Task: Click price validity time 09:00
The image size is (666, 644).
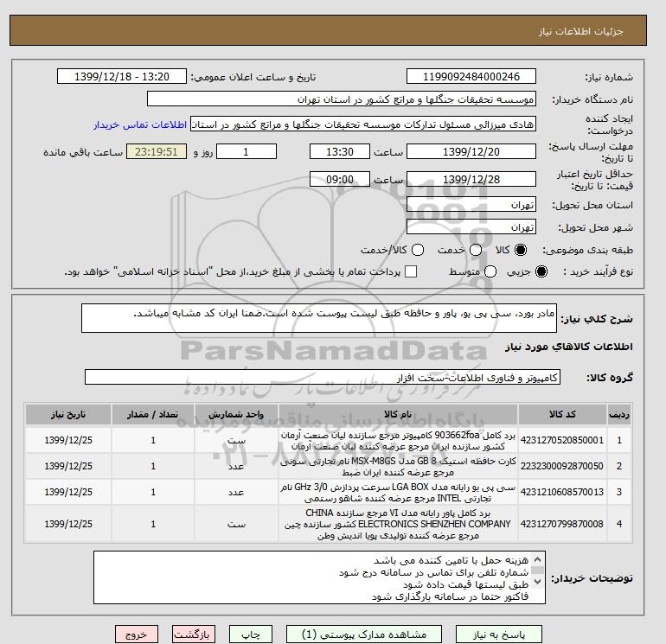Action: (340, 179)
